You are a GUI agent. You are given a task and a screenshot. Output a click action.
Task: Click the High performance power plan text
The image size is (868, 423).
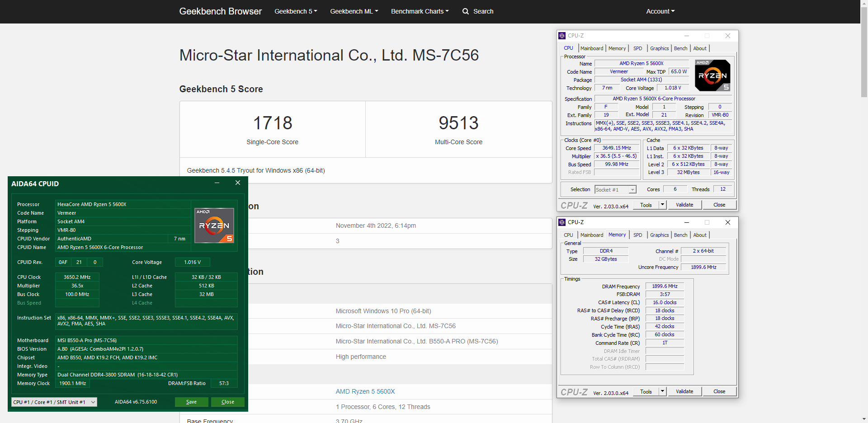point(361,357)
